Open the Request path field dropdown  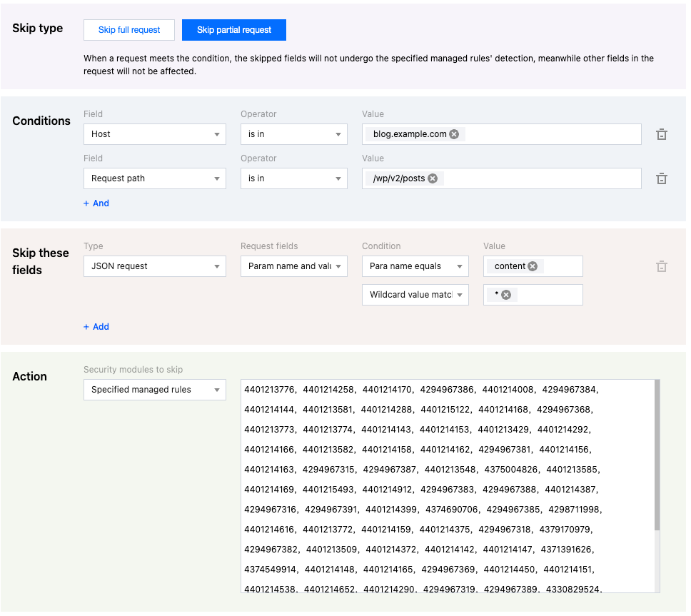coord(154,178)
